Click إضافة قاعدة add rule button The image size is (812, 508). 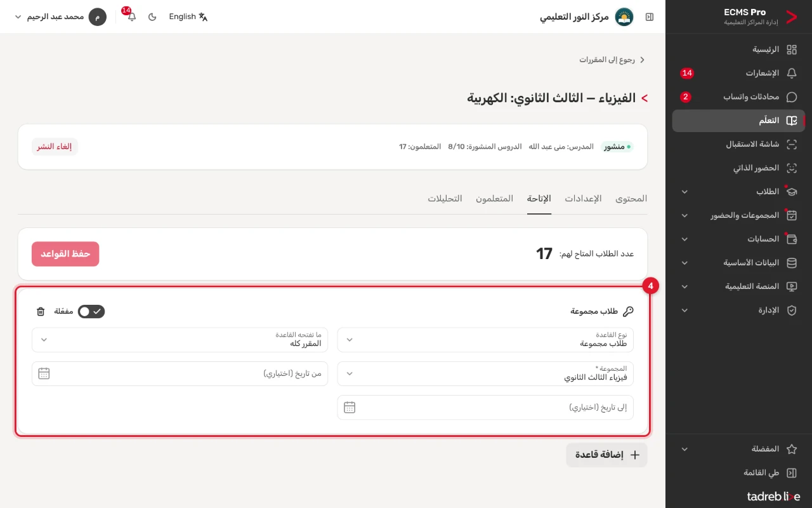pos(607,455)
